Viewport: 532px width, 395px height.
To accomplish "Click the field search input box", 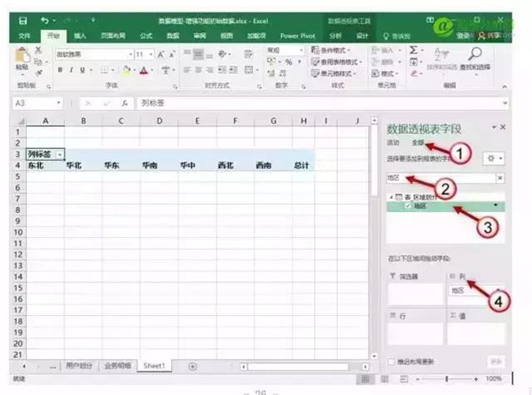I will 441,178.
